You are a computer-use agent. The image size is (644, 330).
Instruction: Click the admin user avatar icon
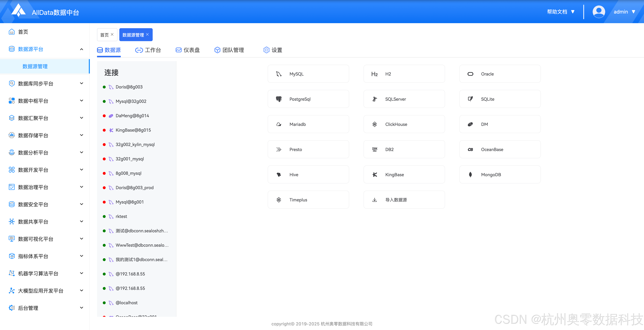598,12
